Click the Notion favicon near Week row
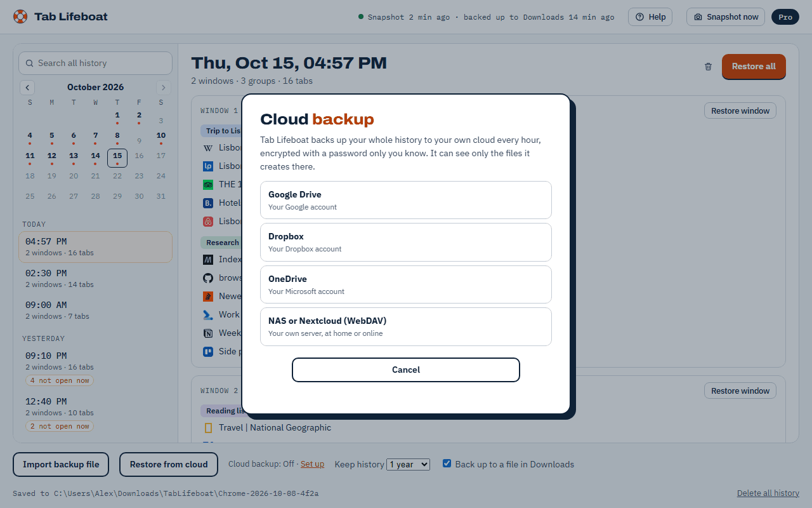The height and width of the screenshot is (508, 812). pyautogui.click(x=207, y=333)
